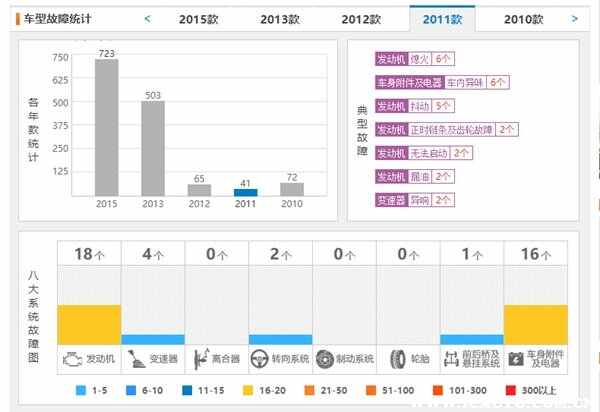This screenshot has height=412, width=600.
Task: Select the tire (轮胎) icon
Action: [x=398, y=359]
